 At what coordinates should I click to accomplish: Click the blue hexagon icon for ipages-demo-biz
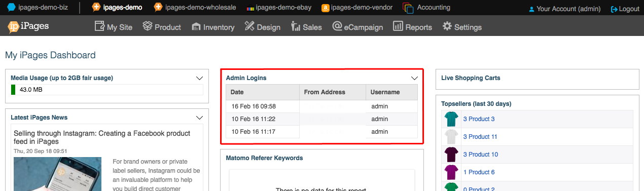(11, 8)
